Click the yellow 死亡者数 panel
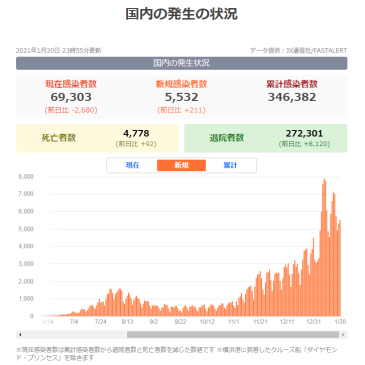 click(97, 138)
